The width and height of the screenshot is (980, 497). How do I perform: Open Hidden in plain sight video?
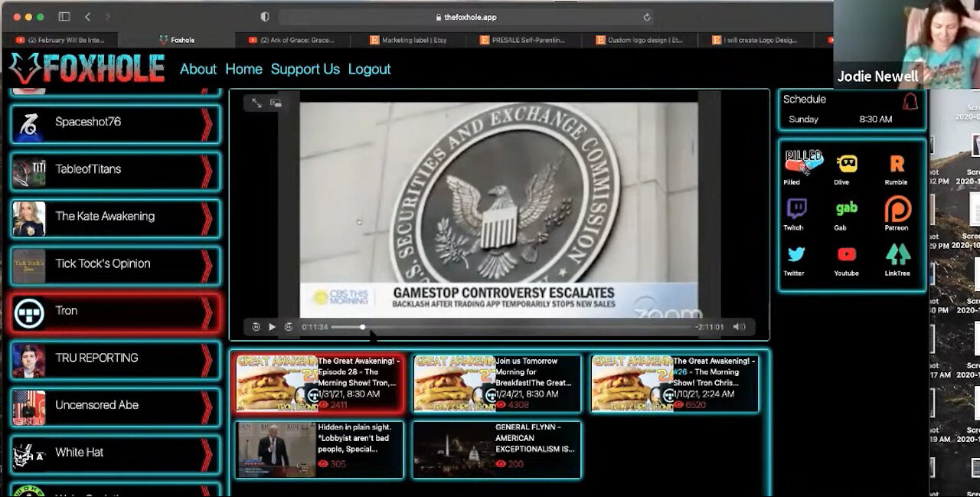318,450
